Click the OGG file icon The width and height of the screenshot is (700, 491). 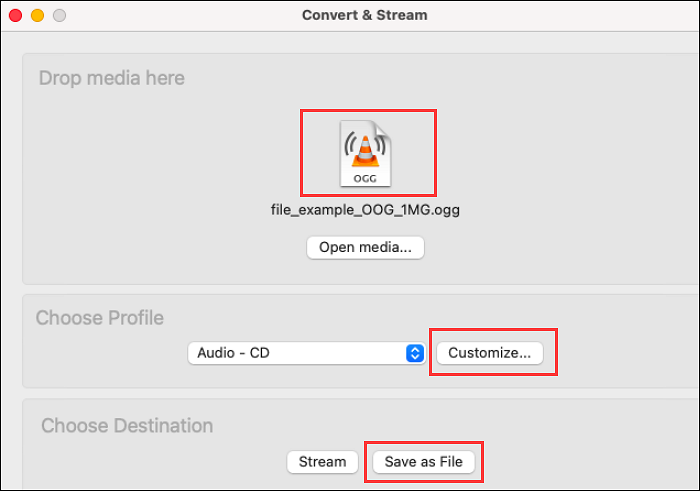click(368, 153)
